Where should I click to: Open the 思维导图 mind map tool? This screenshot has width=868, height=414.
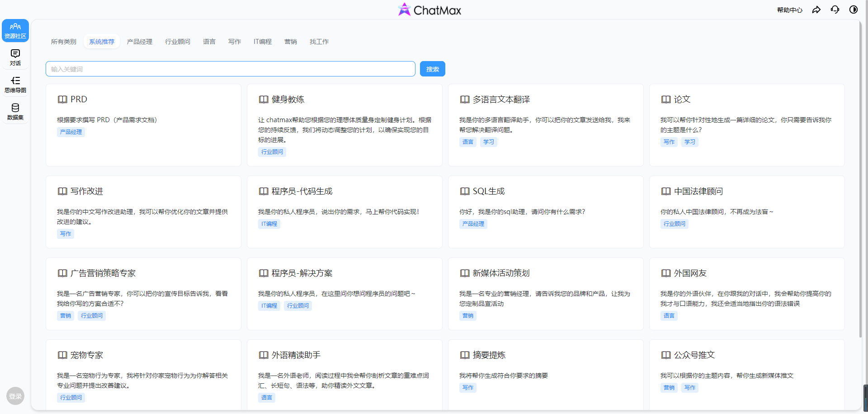point(15,84)
